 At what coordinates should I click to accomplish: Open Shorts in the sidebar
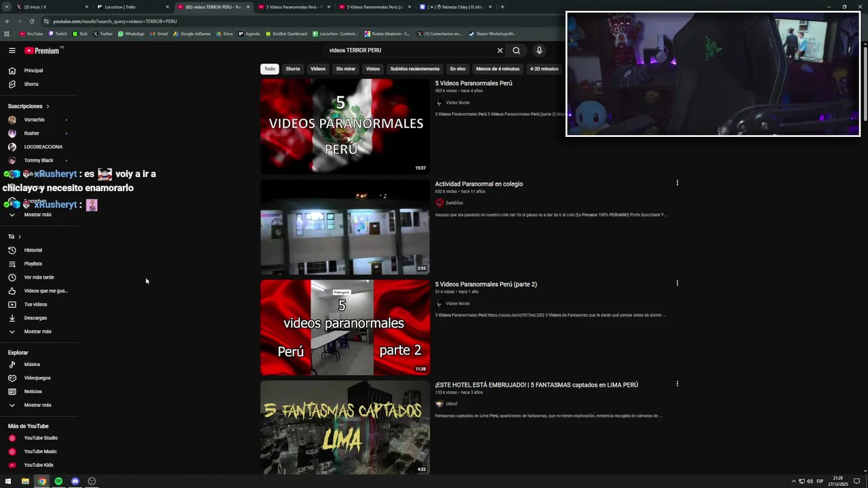31,84
